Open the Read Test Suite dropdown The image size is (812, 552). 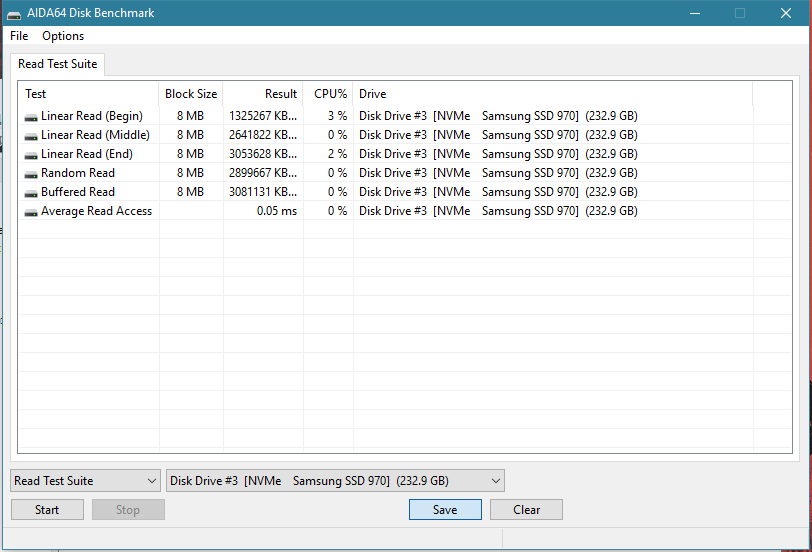(x=84, y=481)
